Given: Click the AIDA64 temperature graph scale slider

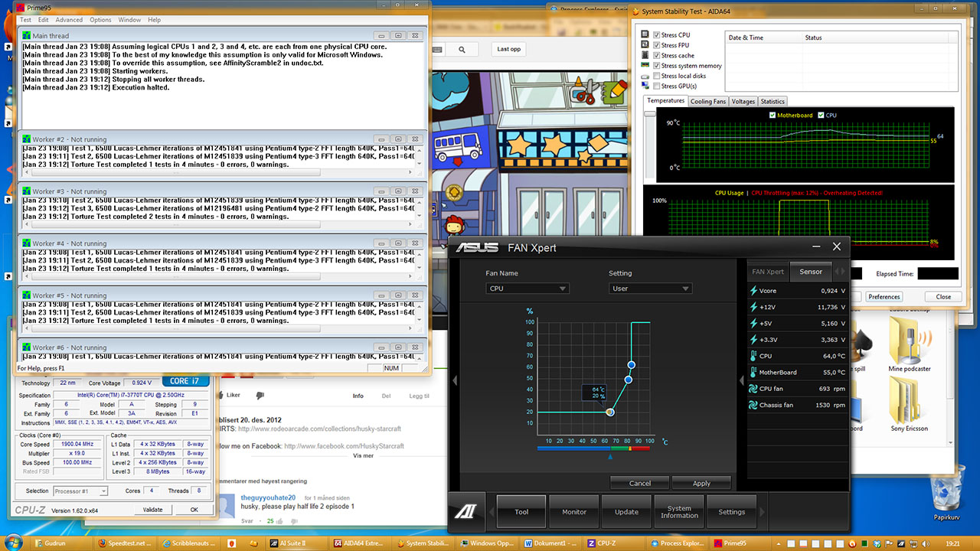Looking at the screenshot, I should 652,114.
